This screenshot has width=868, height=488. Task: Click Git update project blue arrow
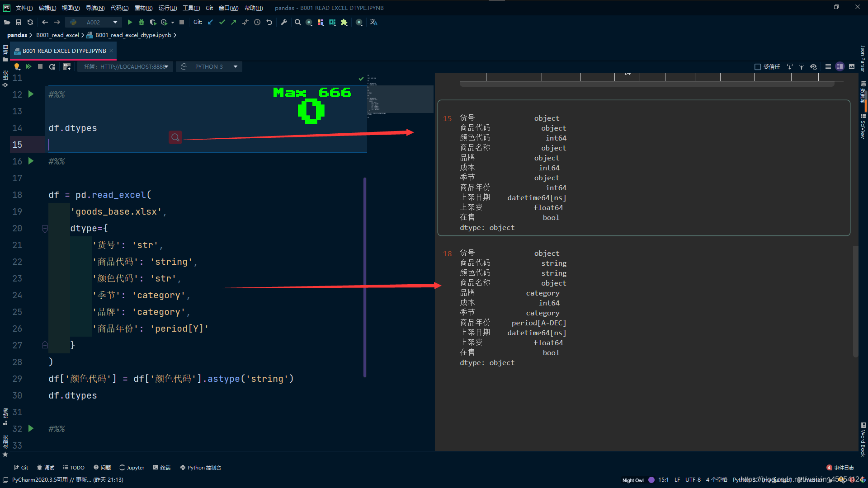210,22
